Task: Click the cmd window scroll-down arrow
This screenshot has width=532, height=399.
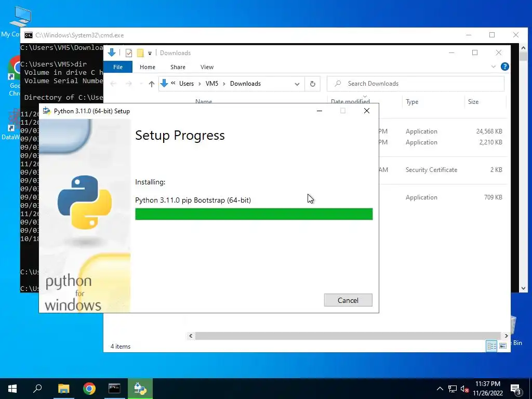Action: (523, 288)
